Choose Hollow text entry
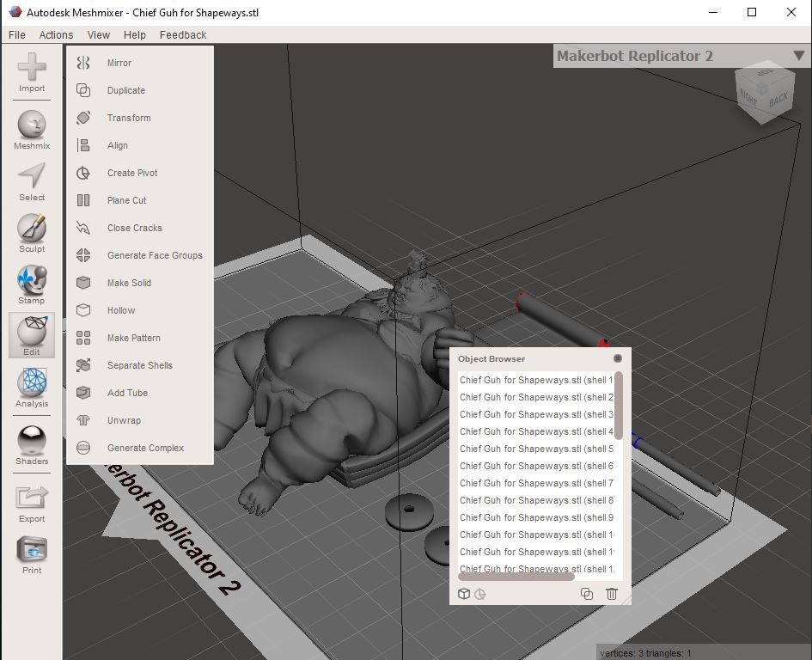This screenshot has width=812, height=660. click(121, 310)
